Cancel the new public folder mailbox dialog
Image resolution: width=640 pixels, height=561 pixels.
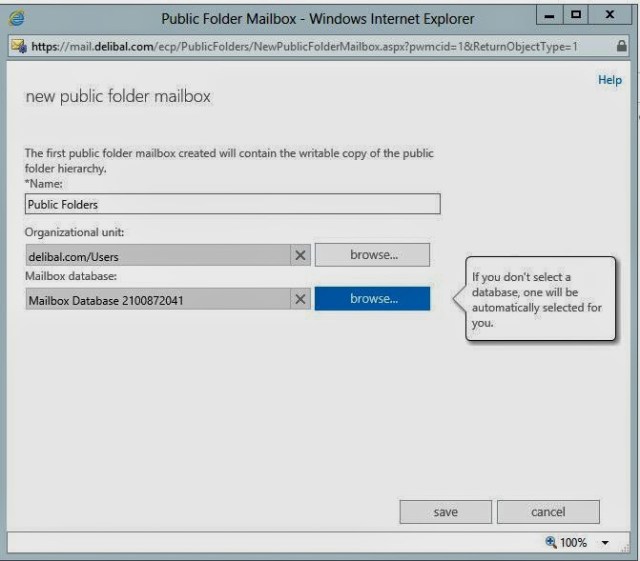point(548,512)
